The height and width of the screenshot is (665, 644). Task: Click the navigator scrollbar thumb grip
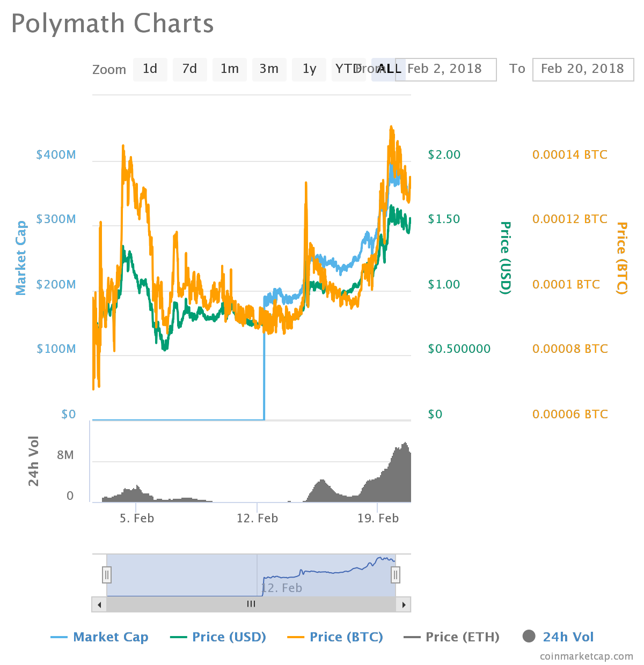[x=251, y=604]
